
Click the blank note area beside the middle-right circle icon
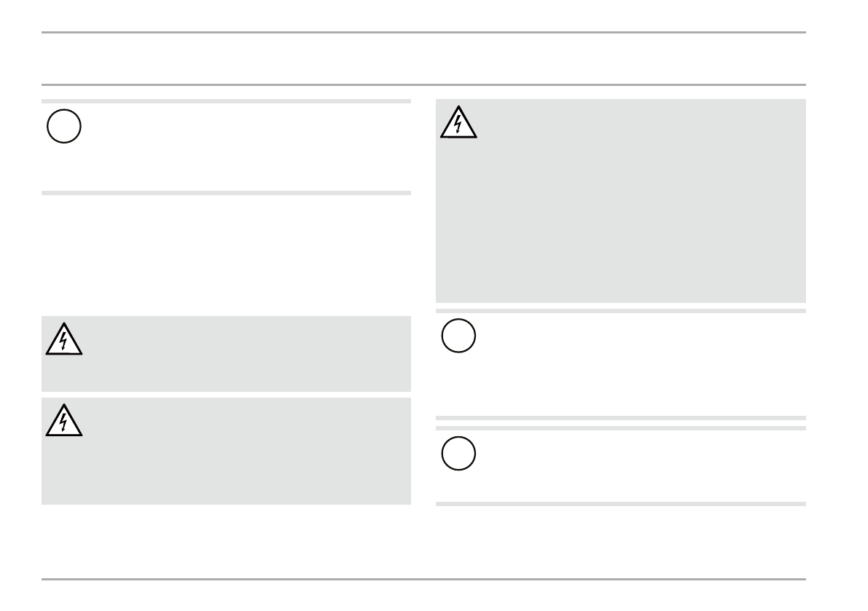click(634, 364)
